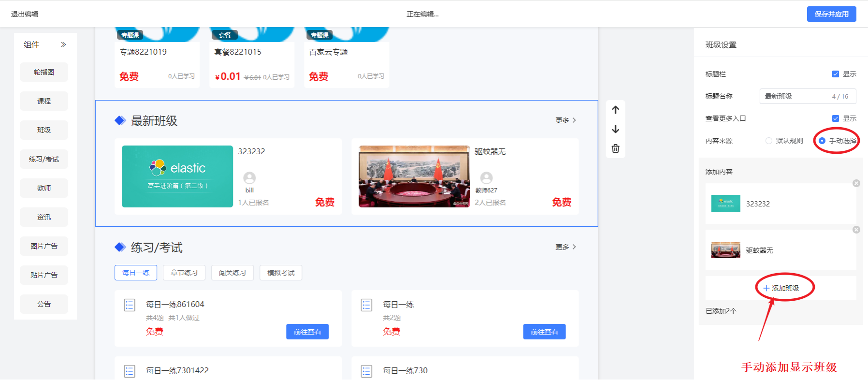Open the elastic course thumbnail

[177, 176]
